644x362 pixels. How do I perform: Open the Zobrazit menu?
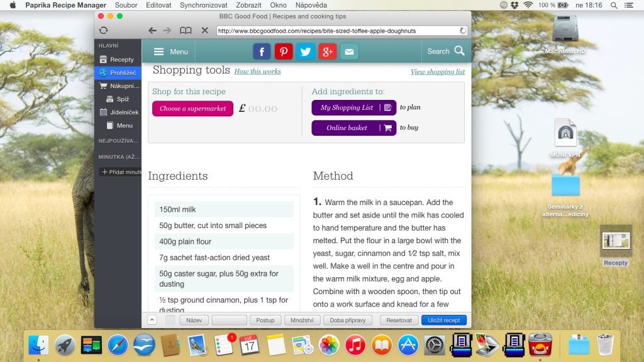(248, 5)
